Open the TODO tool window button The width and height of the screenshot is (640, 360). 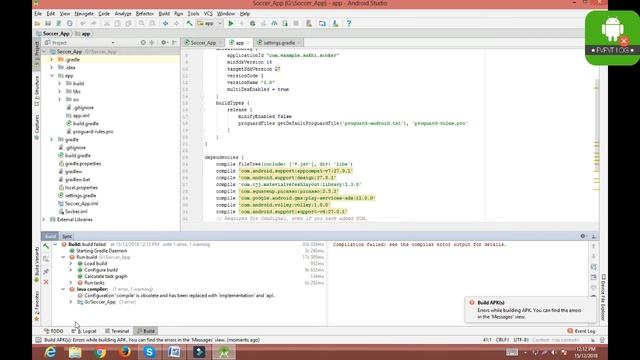point(53,331)
